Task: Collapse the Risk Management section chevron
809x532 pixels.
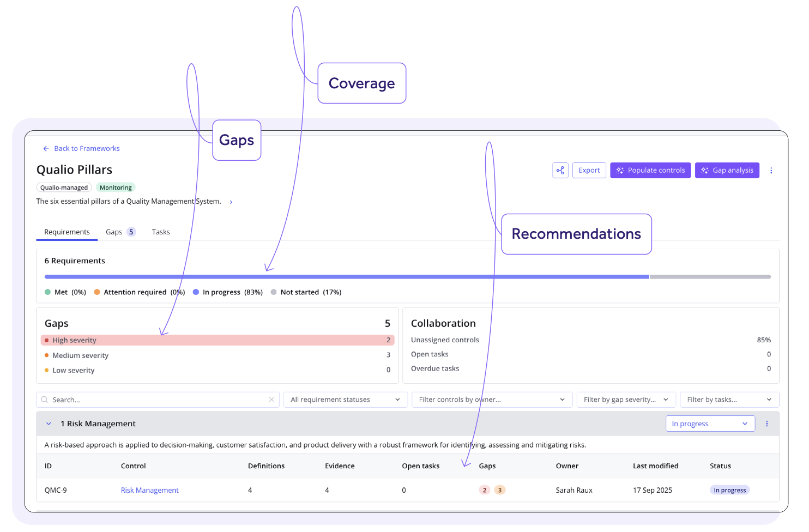Action: 49,424
